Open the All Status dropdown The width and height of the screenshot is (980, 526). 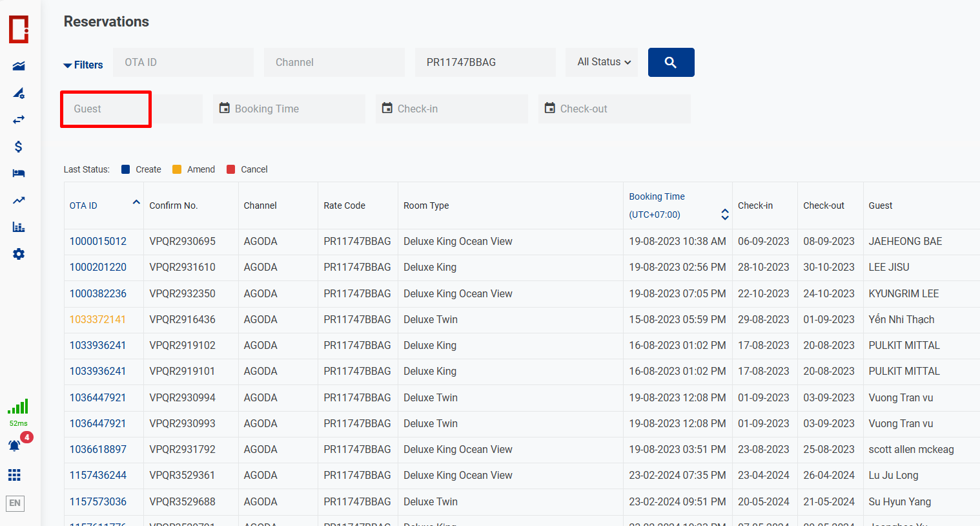pyautogui.click(x=603, y=63)
